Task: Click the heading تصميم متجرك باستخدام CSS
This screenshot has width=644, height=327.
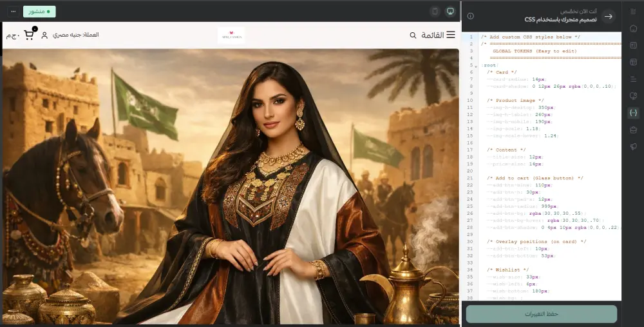Action: 561,19
